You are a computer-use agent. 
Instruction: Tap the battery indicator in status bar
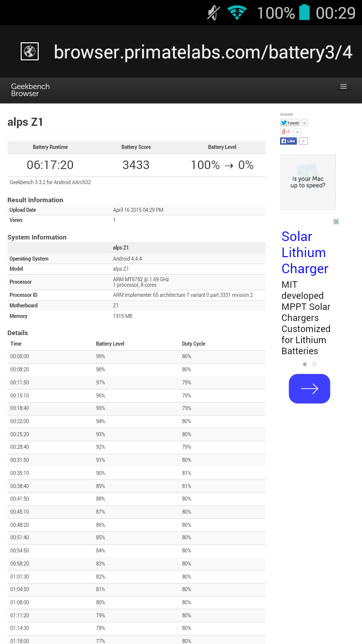304,13
